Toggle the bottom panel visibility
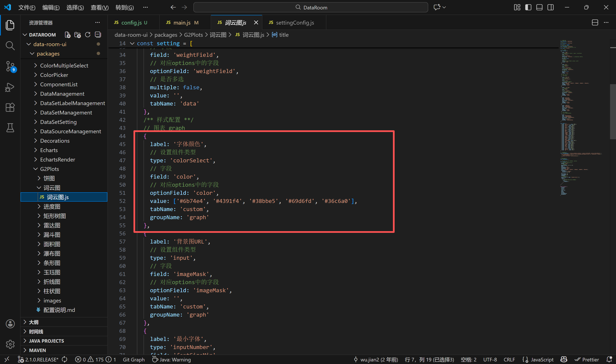This screenshot has height=364, width=616. click(x=539, y=7)
